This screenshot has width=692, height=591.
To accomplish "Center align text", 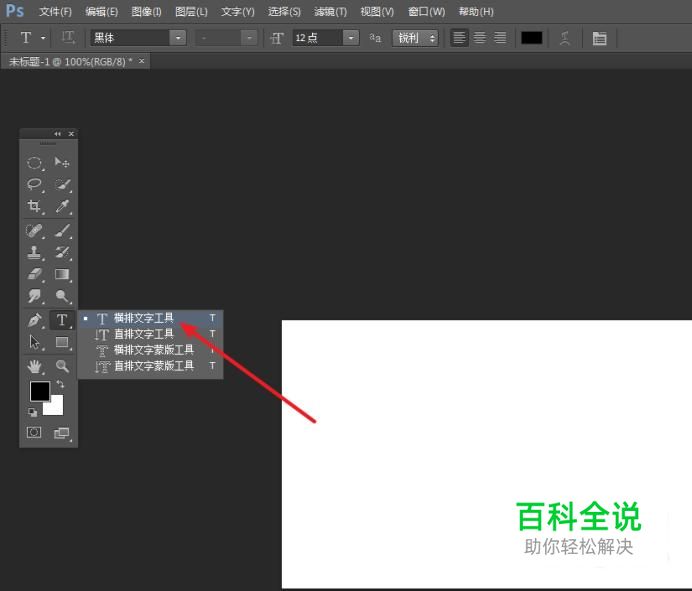I will (x=480, y=38).
